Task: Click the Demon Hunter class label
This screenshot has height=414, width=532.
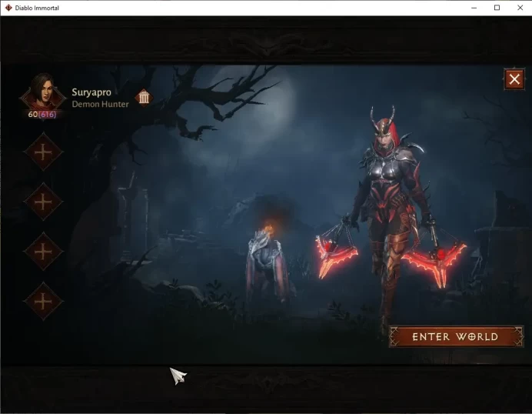Action: 101,104
